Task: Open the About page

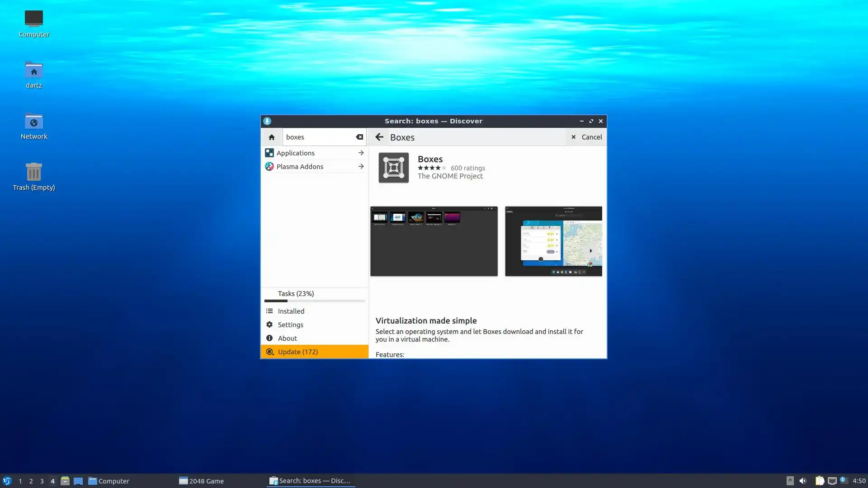Action: [x=287, y=338]
